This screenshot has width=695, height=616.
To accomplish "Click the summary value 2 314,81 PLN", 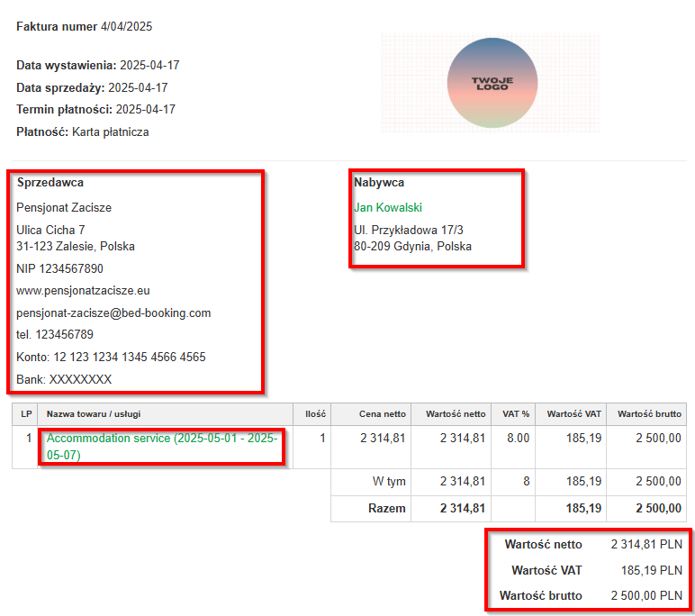I will click(646, 544).
